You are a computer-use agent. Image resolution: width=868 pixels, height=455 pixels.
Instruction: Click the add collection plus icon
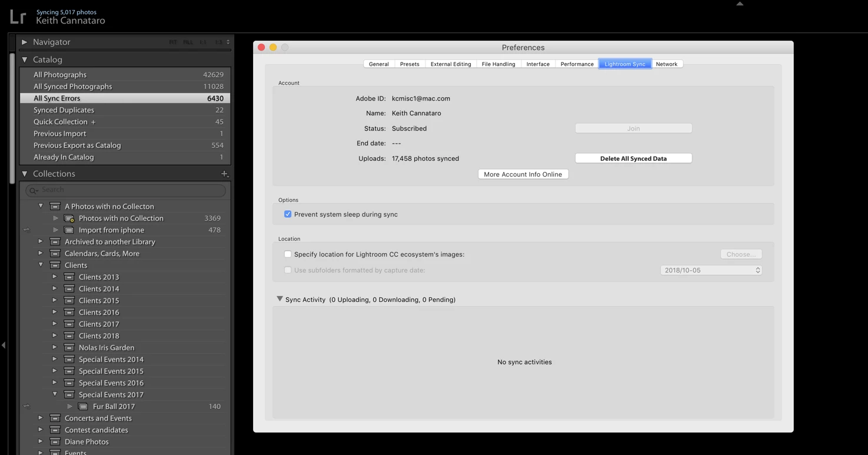coord(224,174)
